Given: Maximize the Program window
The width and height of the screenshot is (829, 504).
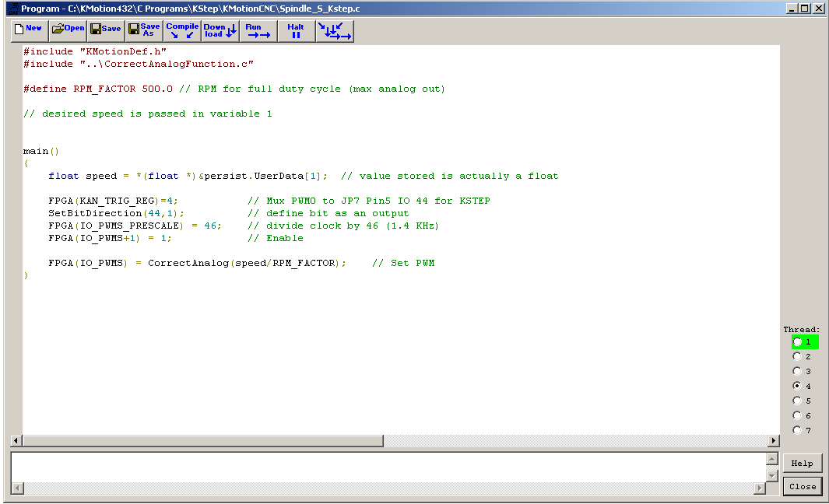Looking at the screenshot, I should 804,9.
